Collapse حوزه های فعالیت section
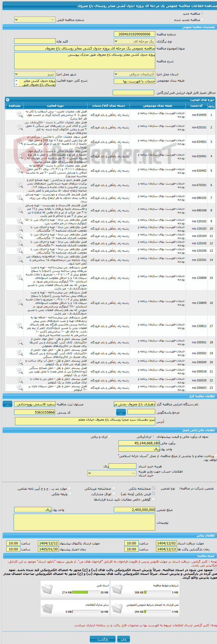This screenshot has width=217, height=644. point(8,100)
